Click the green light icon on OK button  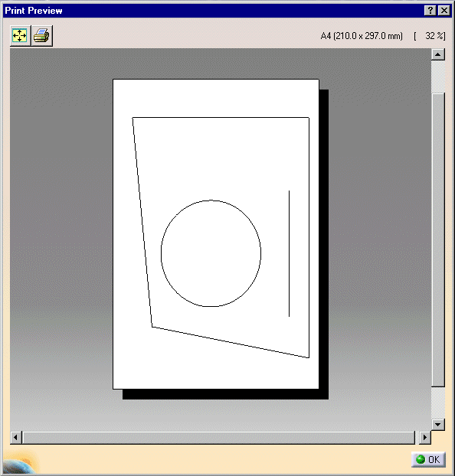(421, 459)
